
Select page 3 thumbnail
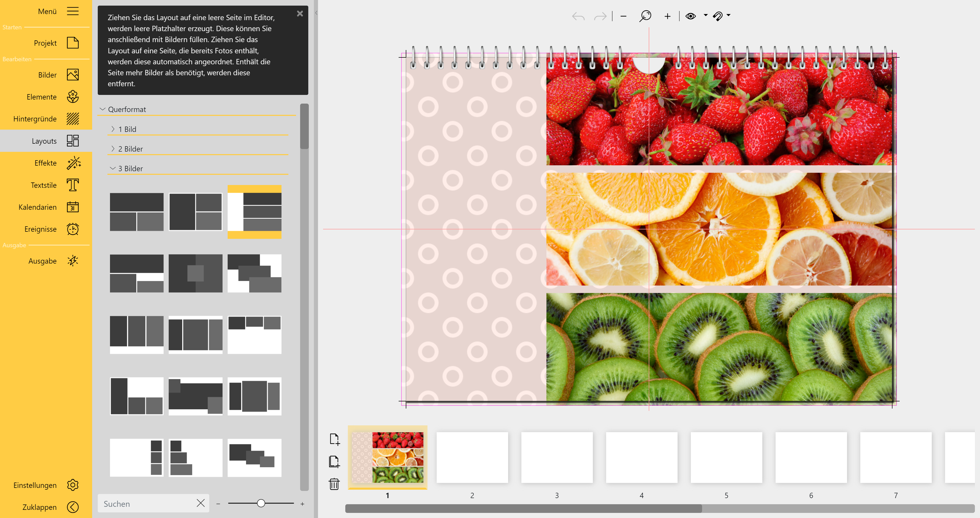coord(557,458)
